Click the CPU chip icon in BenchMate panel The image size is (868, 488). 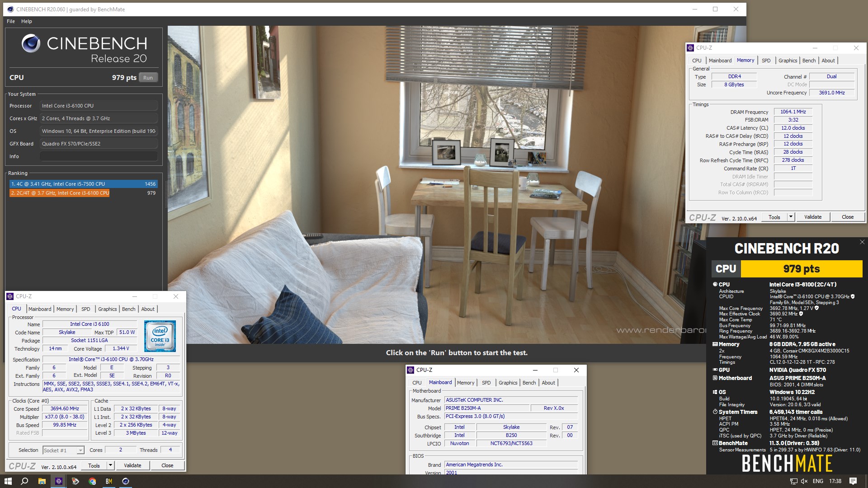click(715, 284)
